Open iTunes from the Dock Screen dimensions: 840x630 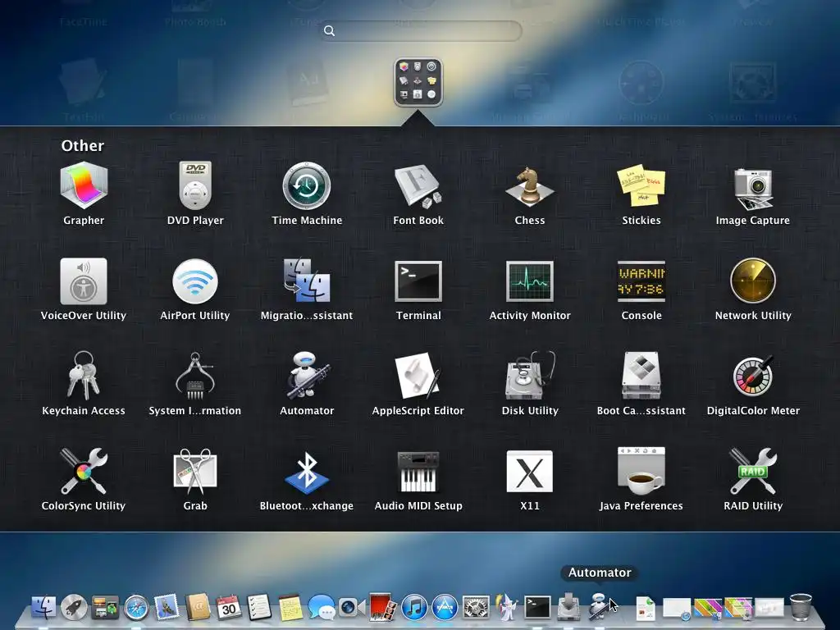click(x=414, y=608)
